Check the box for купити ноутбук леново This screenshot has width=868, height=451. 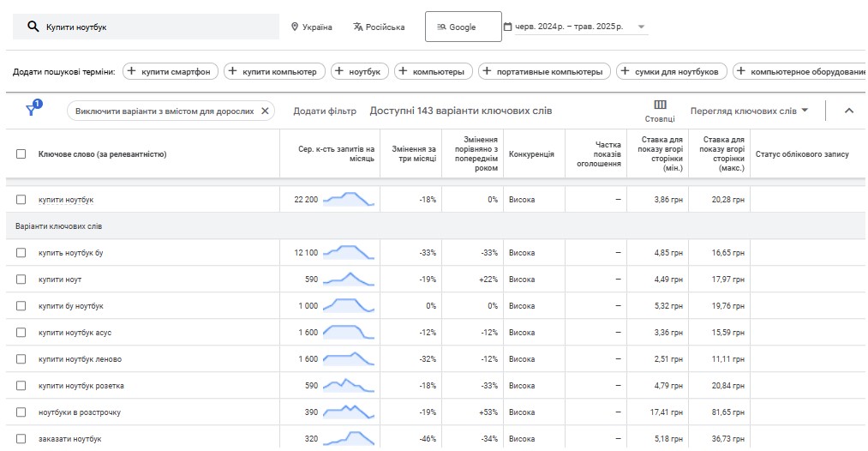point(21,359)
